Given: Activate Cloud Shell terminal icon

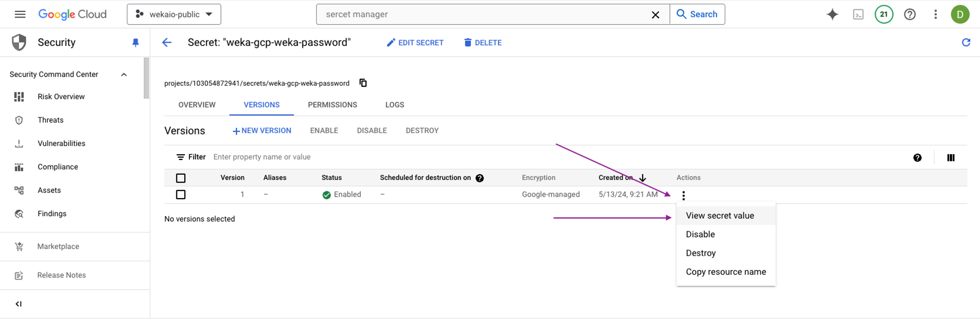Looking at the screenshot, I should point(858,15).
